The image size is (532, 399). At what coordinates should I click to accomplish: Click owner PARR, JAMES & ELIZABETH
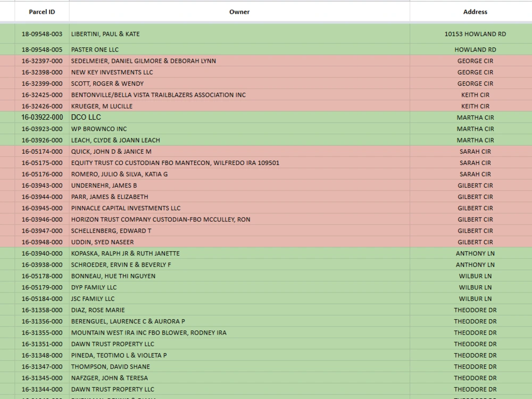pos(239,197)
